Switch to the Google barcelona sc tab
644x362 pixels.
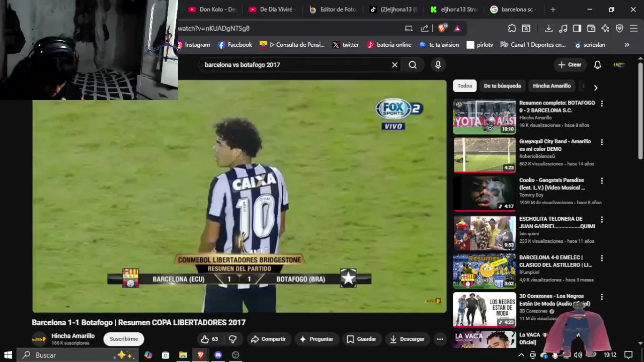tap(514, 10)
